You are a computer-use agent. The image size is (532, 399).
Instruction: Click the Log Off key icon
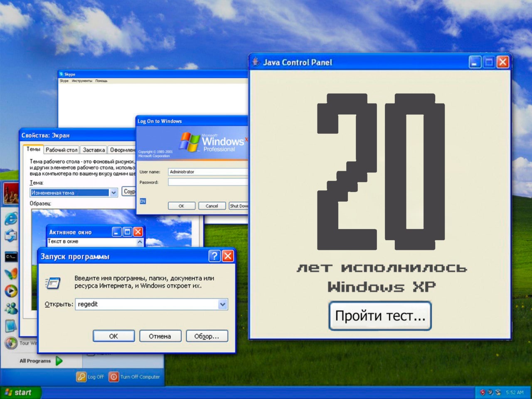(81, 377)
